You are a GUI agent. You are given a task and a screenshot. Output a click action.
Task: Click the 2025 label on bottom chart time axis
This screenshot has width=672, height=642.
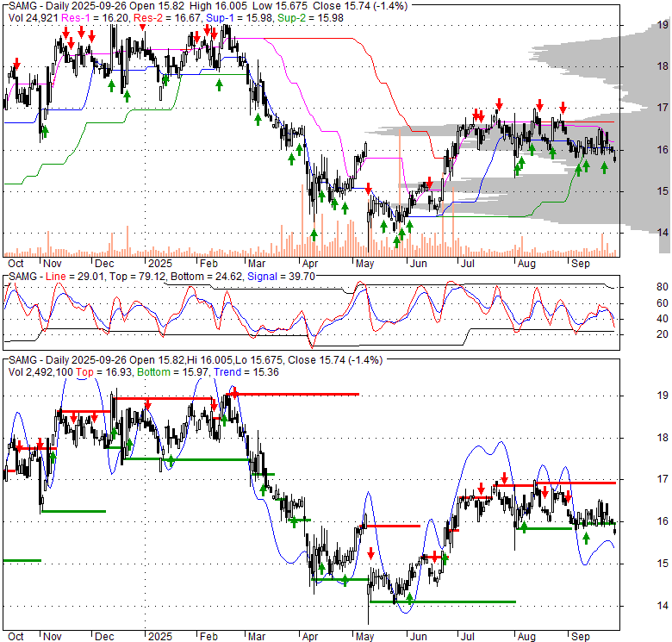(160, 637)
